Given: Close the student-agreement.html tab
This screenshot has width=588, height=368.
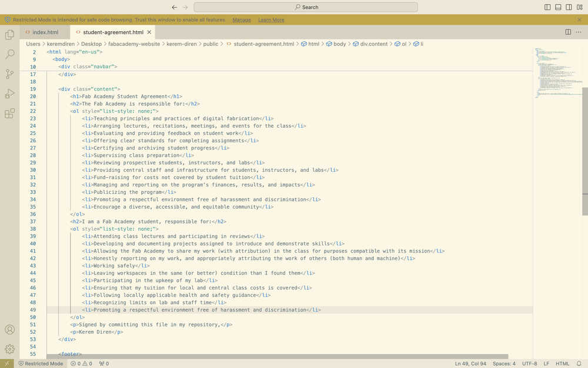Looking at the screenshot, I should point(149,32).
